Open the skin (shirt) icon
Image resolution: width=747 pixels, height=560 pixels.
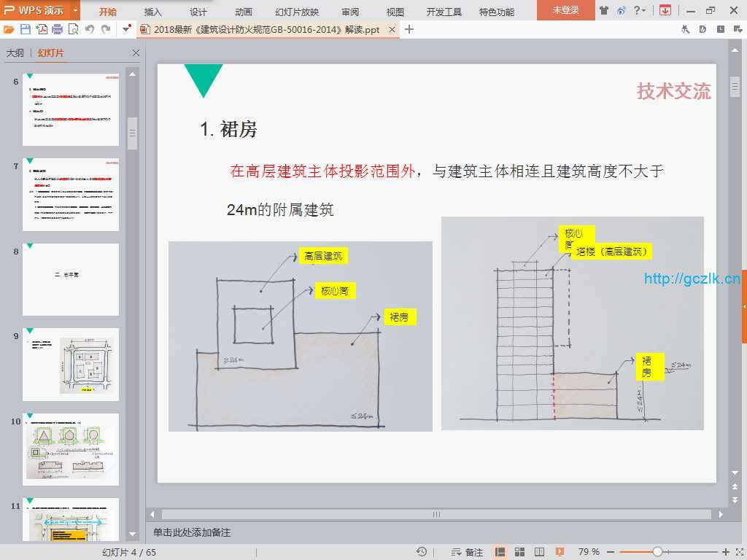[604, 10]
